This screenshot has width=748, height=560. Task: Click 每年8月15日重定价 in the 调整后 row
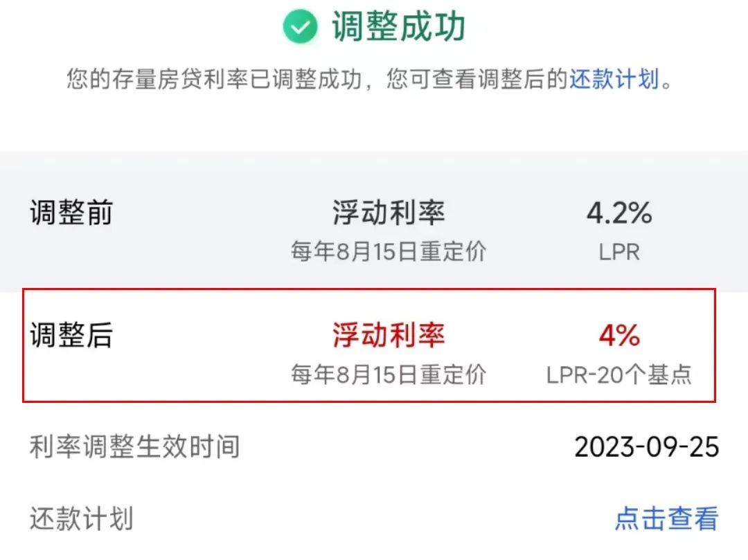click(389, 374)
